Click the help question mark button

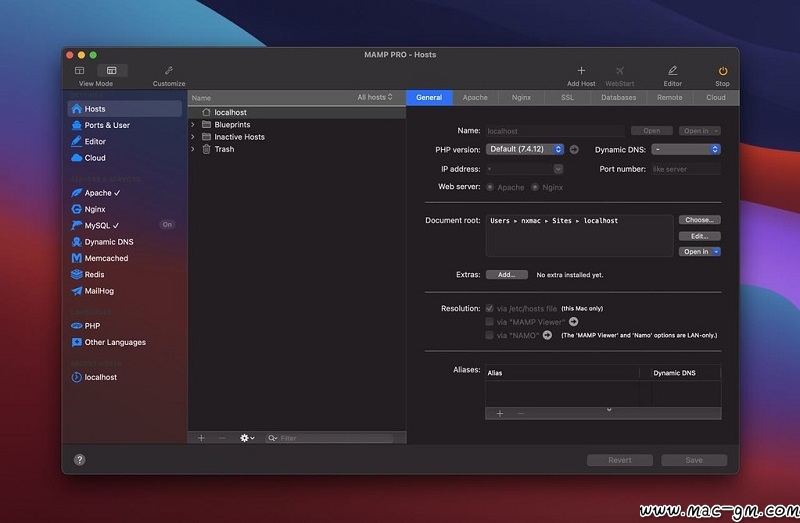80,460
